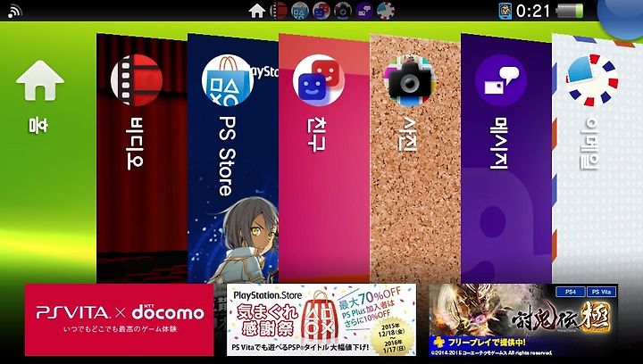Tap the blue notification bubble in corner

point(622,16)
